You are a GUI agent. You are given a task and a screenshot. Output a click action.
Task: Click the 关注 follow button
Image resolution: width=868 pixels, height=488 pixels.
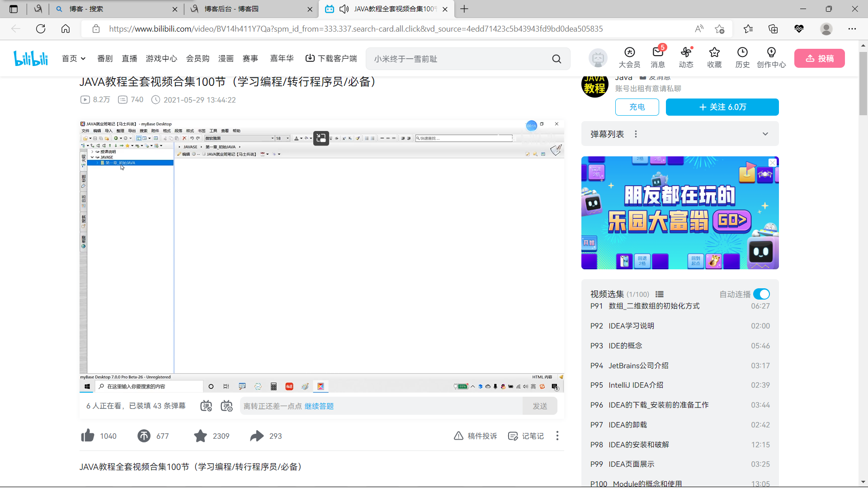click(x=722, y=107)
